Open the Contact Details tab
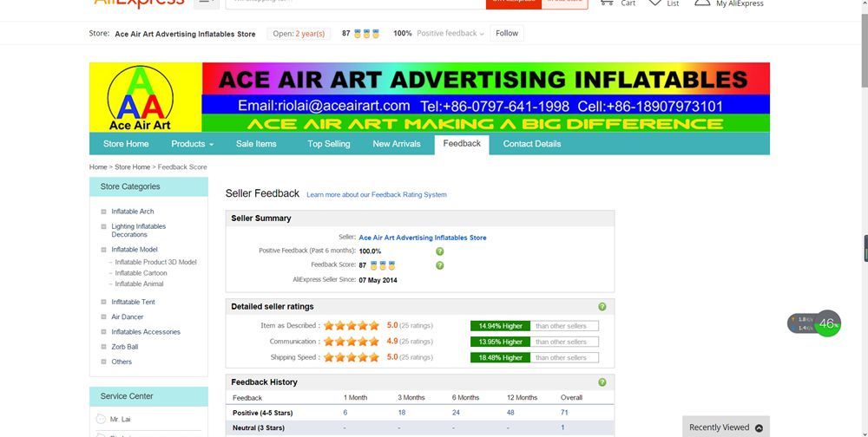 click(532, 144)
